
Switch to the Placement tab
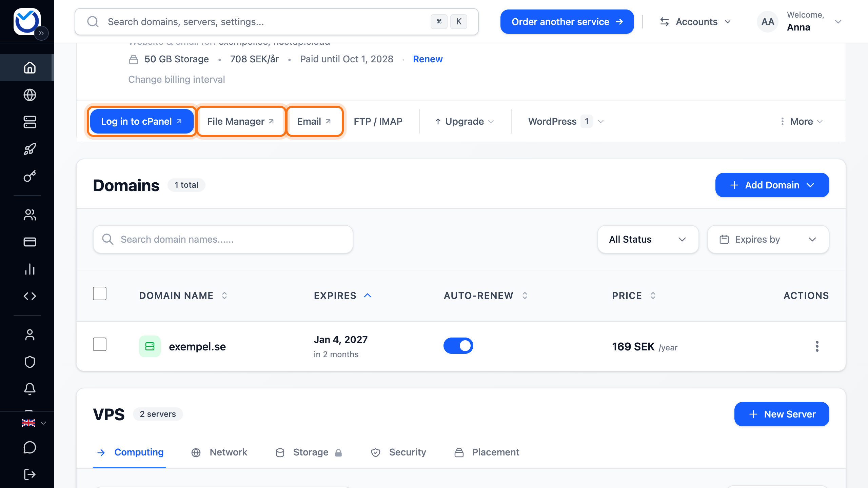(486, 452)
